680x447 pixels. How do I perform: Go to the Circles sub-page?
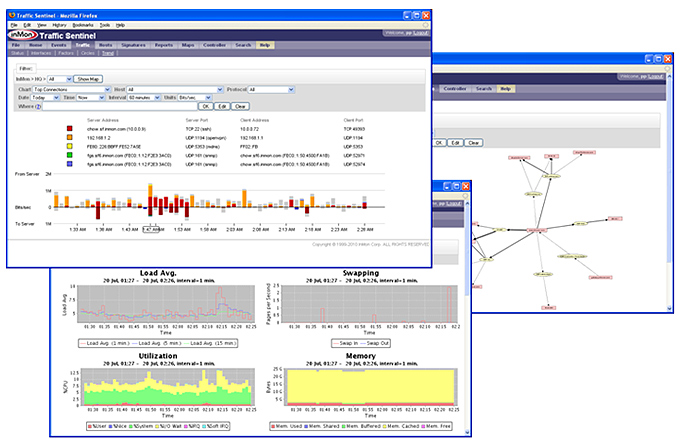pos(88,53)
